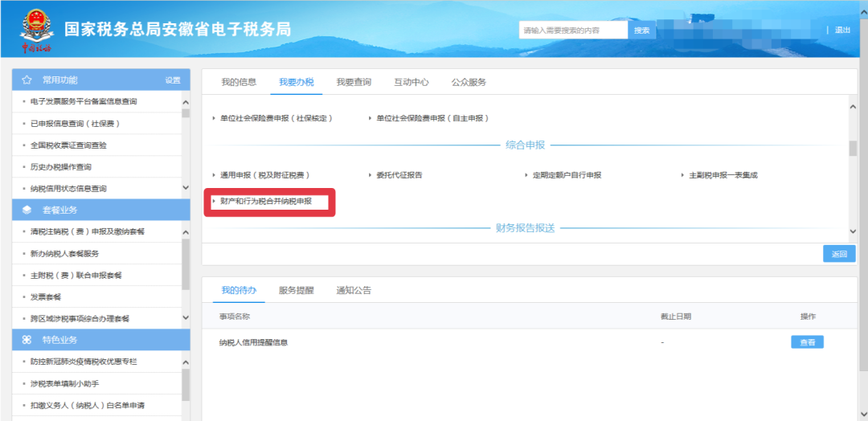868x421 pixels.
Task: Click down arrow of 套餐业务 list scrollbar
Action: click(186, 317)
